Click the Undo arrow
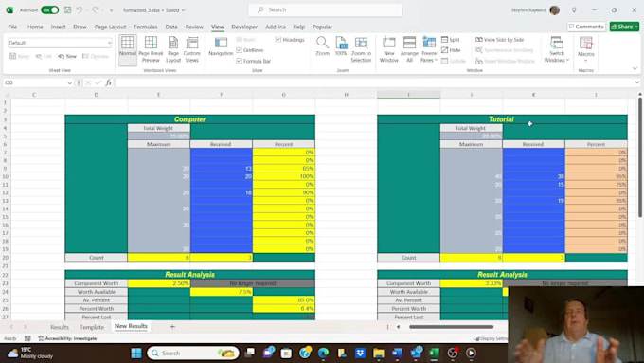The height and width of the screenshot is (363, 644). 80,9
